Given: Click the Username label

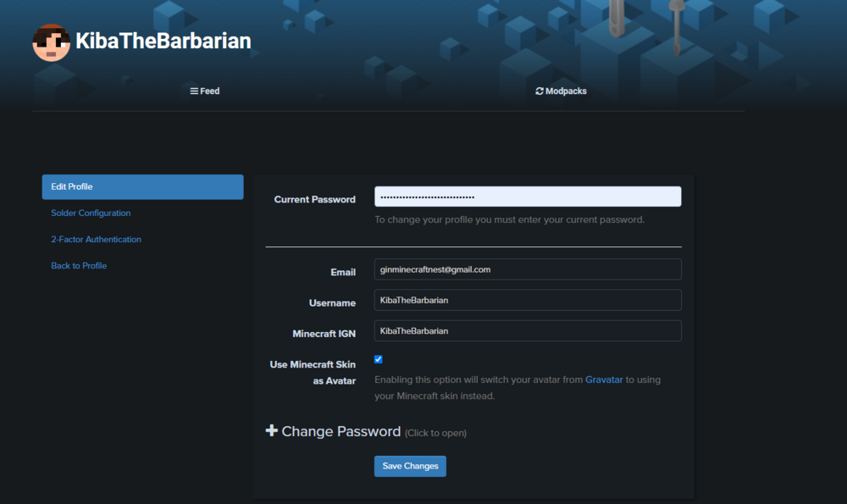Looking at the screenshot, I should coord(332,303).
